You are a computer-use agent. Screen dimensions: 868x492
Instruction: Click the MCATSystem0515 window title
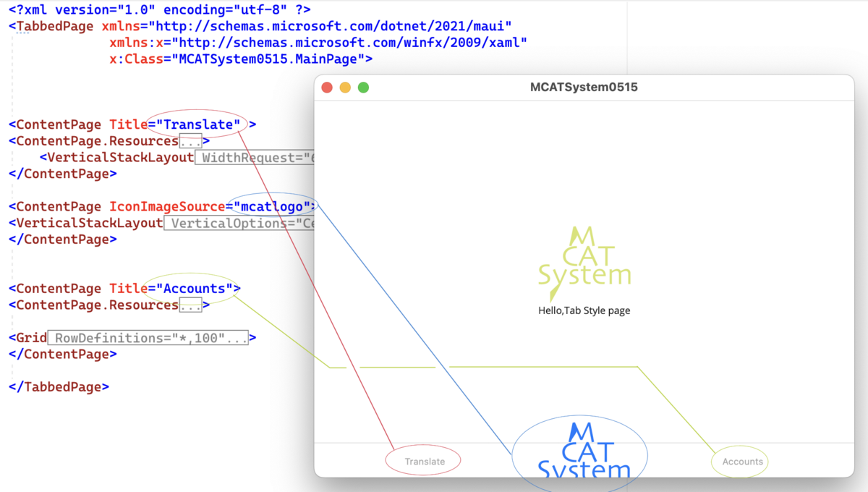point(583,87)
